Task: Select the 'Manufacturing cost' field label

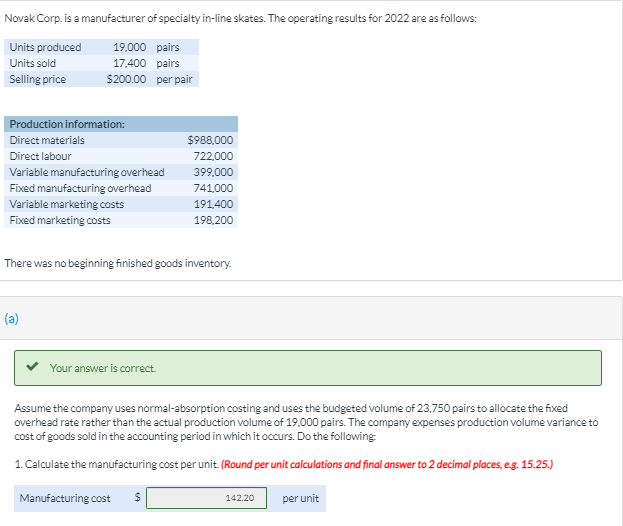Action: click(65, 498)
